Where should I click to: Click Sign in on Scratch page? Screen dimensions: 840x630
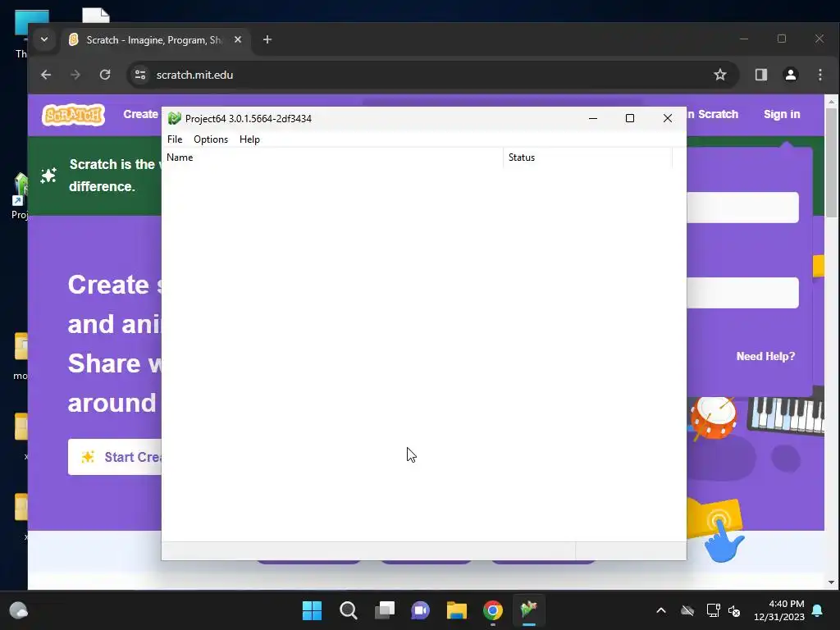click(782, 114)
